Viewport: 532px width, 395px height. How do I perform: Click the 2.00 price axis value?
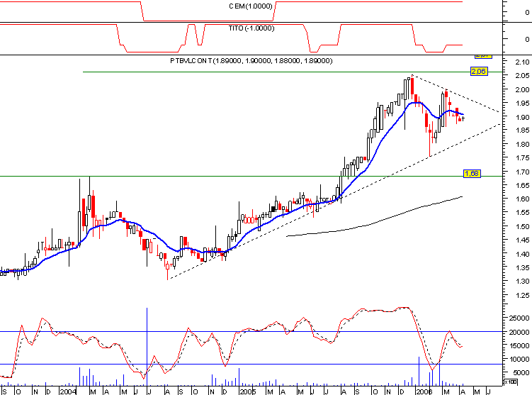[522, 89]
